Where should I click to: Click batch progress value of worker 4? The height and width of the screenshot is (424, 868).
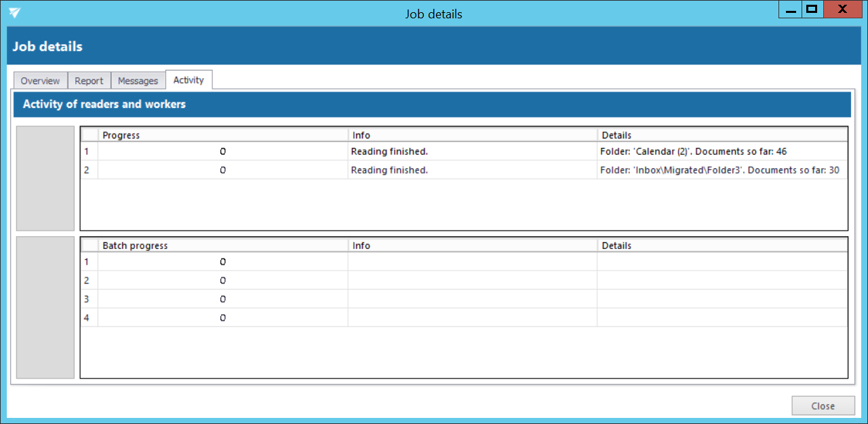click(x=222, y=318)
